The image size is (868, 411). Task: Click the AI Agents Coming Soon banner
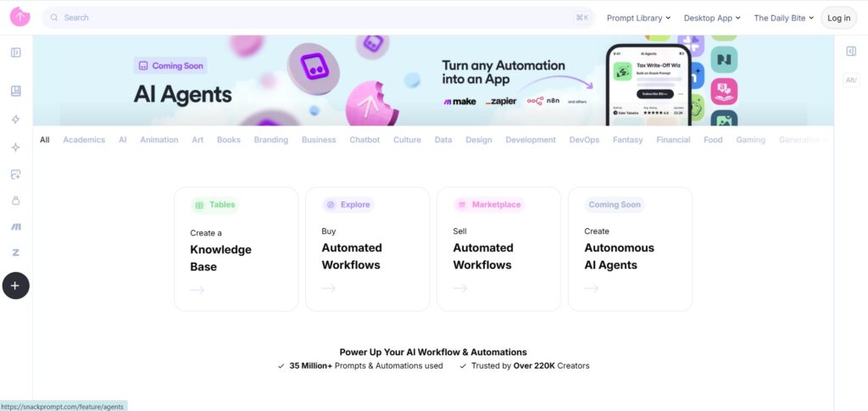(x=433, y=81)
